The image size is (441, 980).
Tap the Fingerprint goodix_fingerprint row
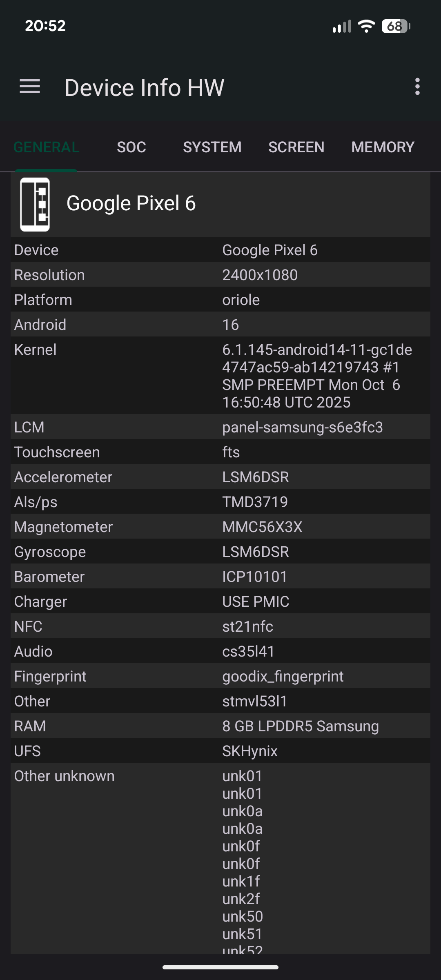point(220,676)
